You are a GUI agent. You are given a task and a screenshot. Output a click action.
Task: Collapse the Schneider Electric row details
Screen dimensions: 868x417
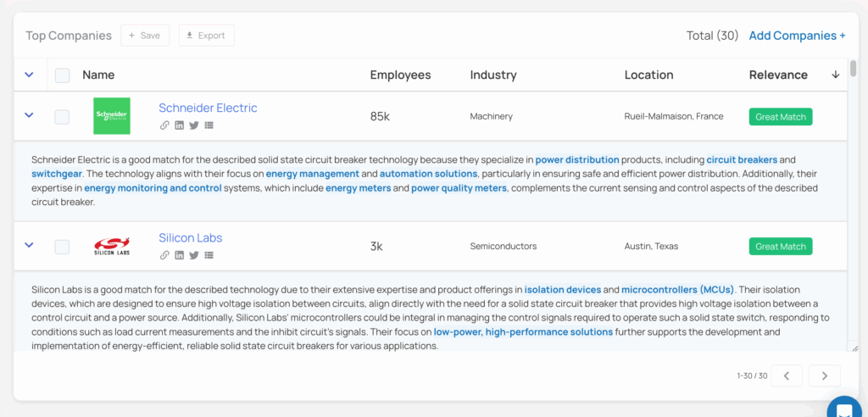tap(29, 115)
